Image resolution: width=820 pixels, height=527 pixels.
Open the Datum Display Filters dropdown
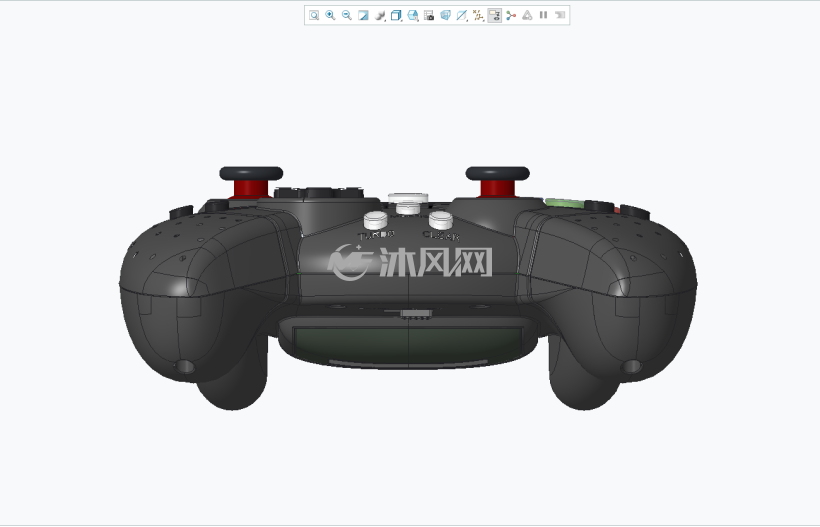tap(478, 15)
